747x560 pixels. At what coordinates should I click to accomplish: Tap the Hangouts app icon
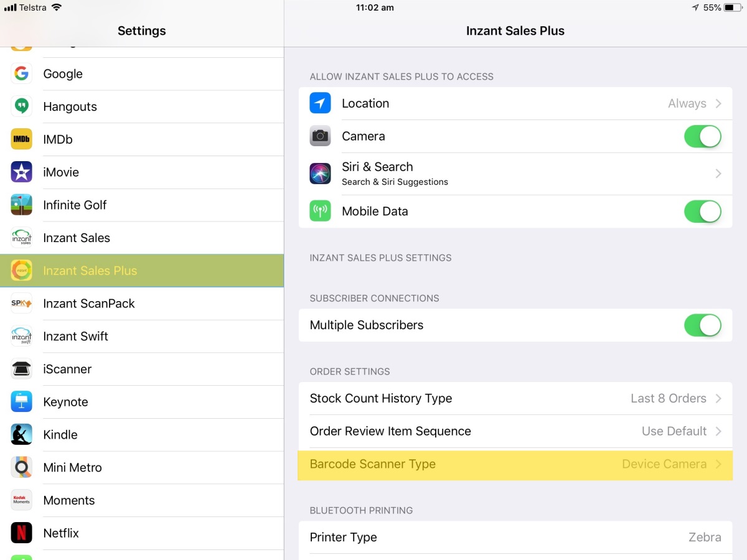(x=22, y=106)
